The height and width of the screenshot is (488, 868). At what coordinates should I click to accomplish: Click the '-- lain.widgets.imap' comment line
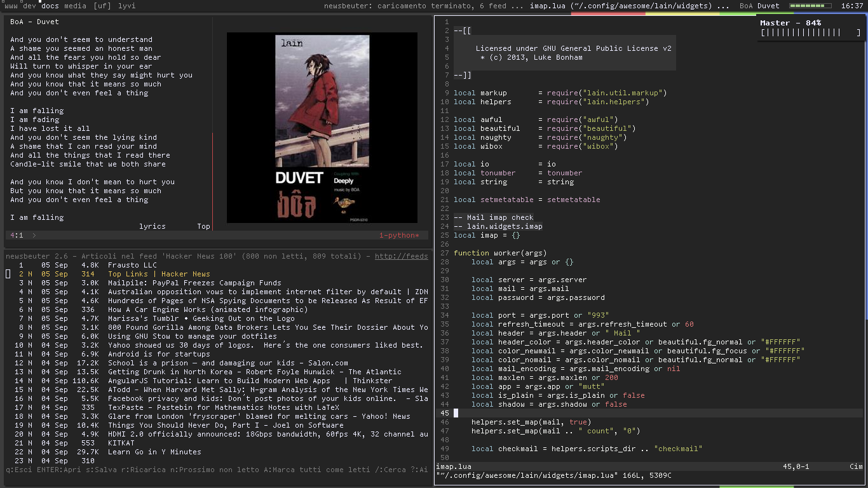click(x=498, y=226)
